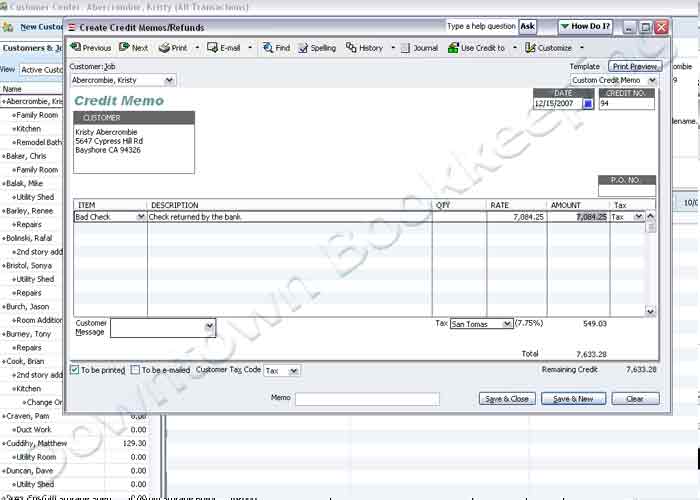Select Bristol, Sonya in customer list
The height and width of the screenshot is (500, 700).
(29, 266)
